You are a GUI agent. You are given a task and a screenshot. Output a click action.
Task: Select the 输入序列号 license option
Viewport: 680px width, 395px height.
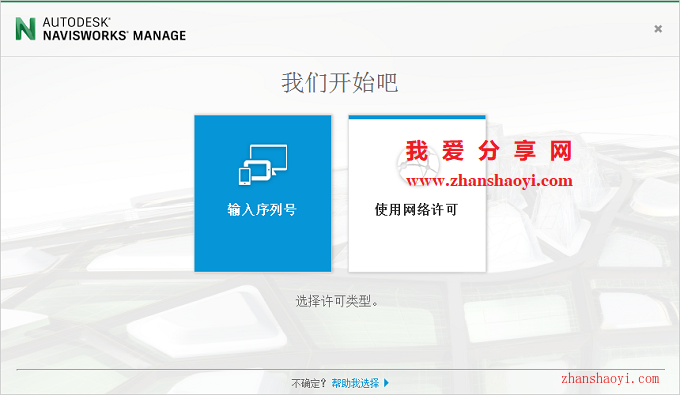point(262,193)
